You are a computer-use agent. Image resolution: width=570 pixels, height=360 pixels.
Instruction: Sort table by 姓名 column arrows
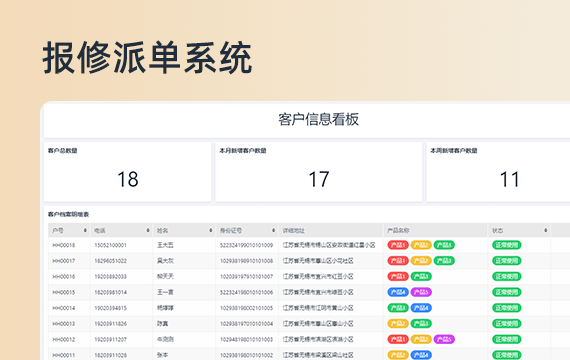point(210,231)
